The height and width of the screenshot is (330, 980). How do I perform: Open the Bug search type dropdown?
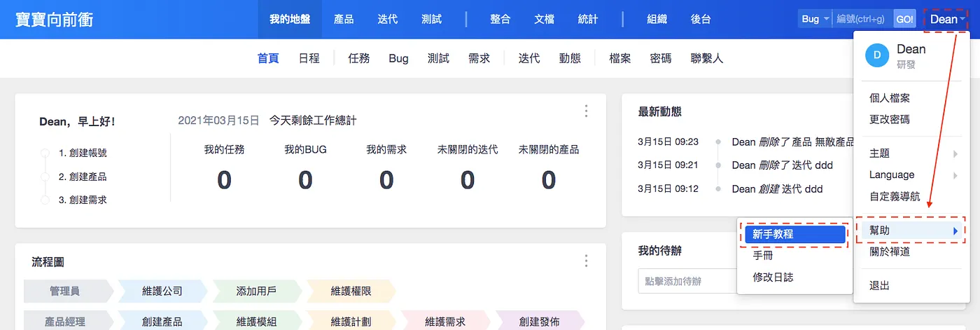(x=815, y=19)
